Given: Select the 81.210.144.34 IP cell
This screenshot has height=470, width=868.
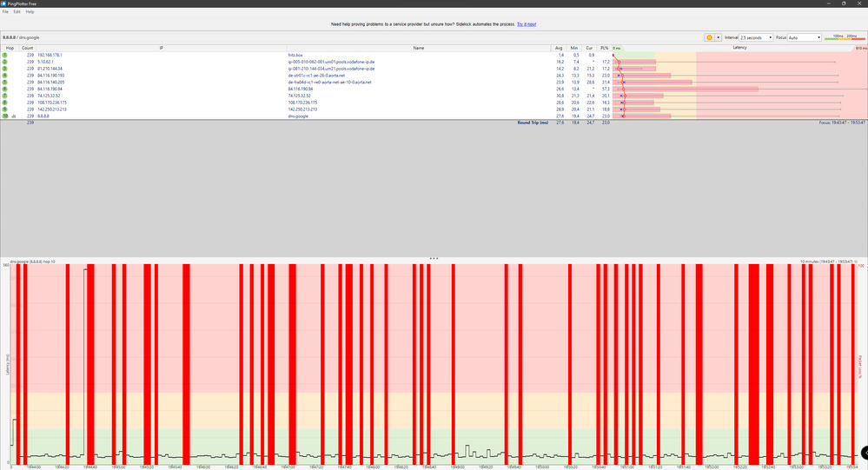Looking at the screenshot, I should point(50,69).
